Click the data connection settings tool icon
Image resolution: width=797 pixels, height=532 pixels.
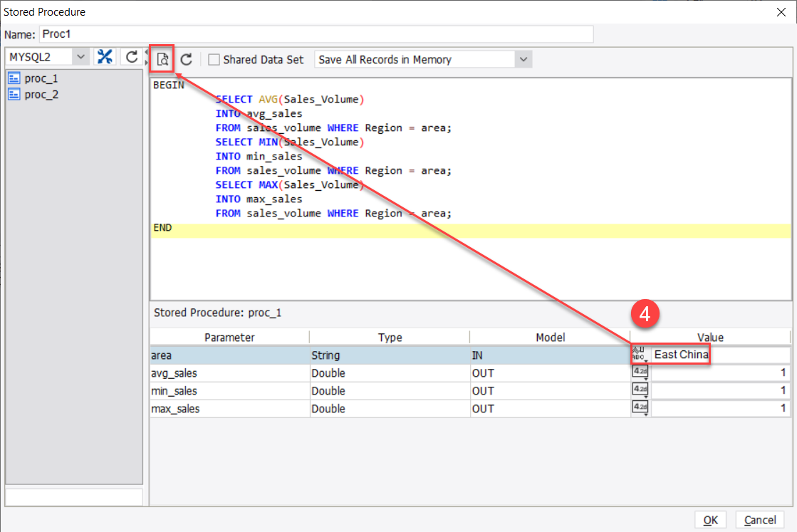(105, 58)
